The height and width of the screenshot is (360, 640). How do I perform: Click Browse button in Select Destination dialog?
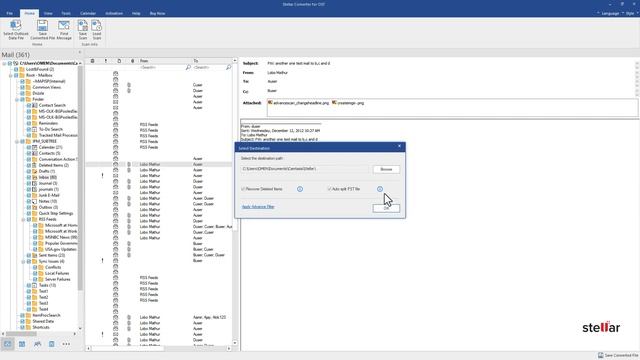(x=386, y=169)
